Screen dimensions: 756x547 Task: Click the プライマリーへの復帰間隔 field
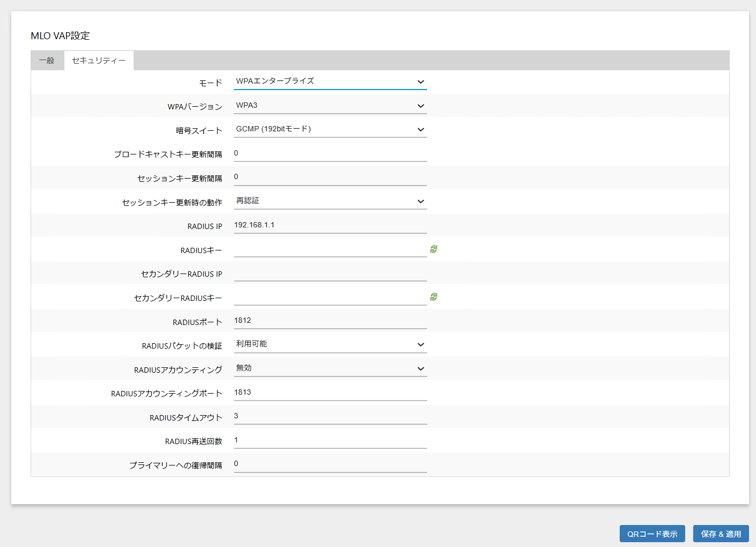[x=330, y=464]
